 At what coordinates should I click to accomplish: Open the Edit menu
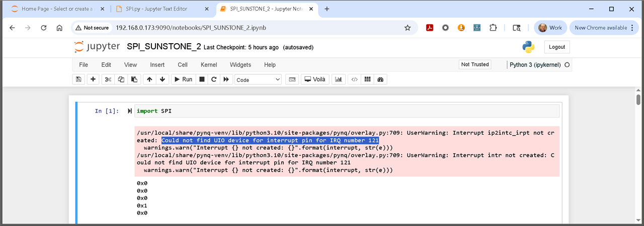106,65
